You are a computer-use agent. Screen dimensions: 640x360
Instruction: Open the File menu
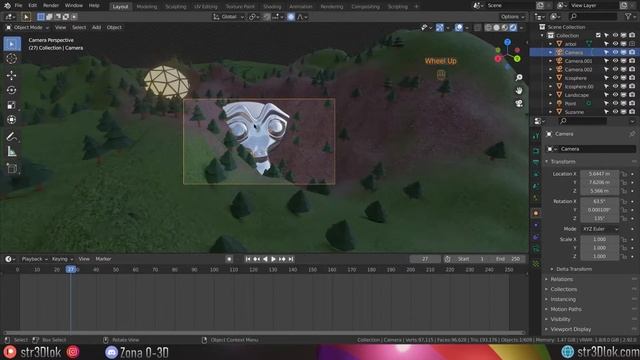tap(18, 6)
